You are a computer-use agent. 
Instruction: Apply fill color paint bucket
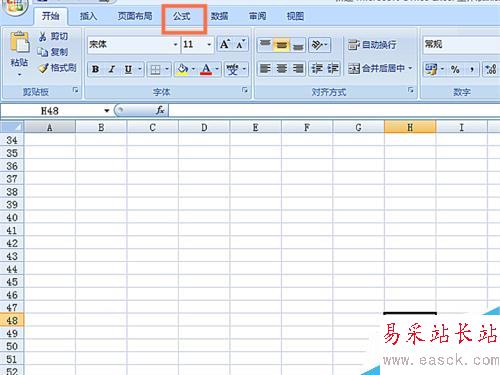coord(182,70)
